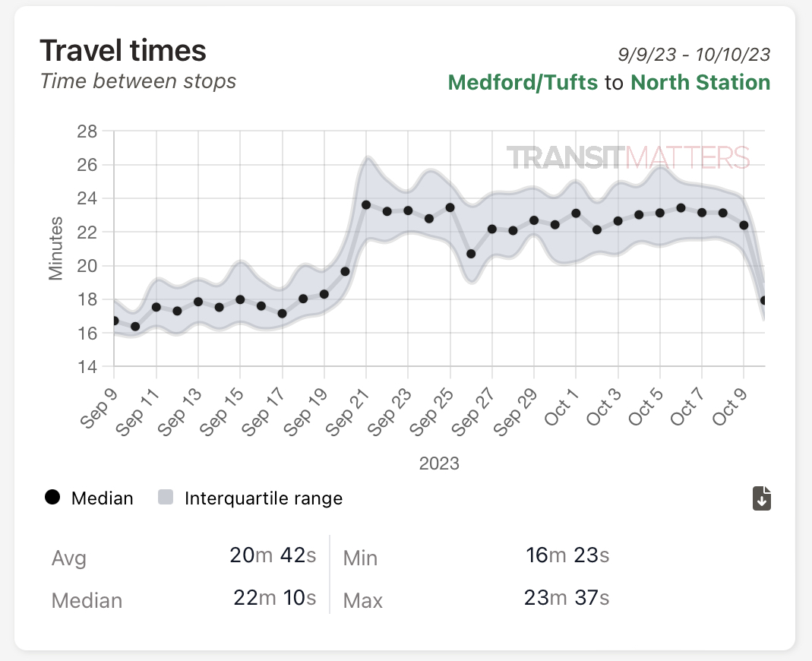Click the Sep 20 data point
Viewport: 812px width, 661px height.
(x=345, y=271)
